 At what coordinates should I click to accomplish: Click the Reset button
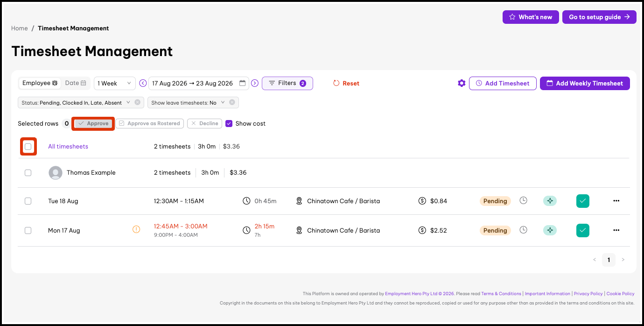tap(346, 83)
